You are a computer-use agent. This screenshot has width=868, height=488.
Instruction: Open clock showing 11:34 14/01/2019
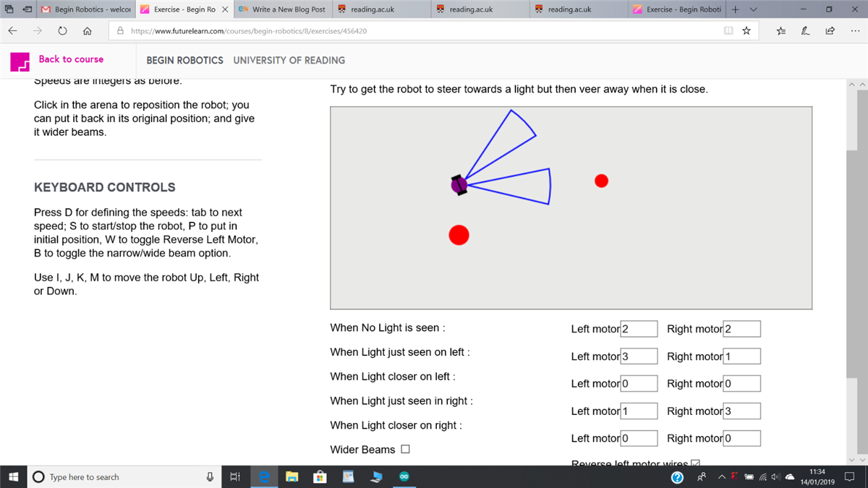click(x=817, y=477)
